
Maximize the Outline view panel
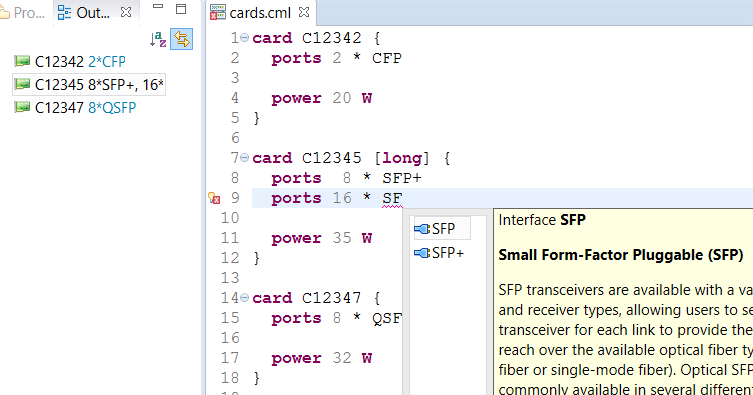181,9
